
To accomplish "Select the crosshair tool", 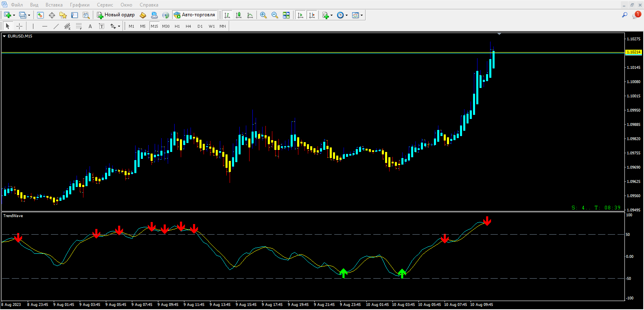I will point(19,26).
